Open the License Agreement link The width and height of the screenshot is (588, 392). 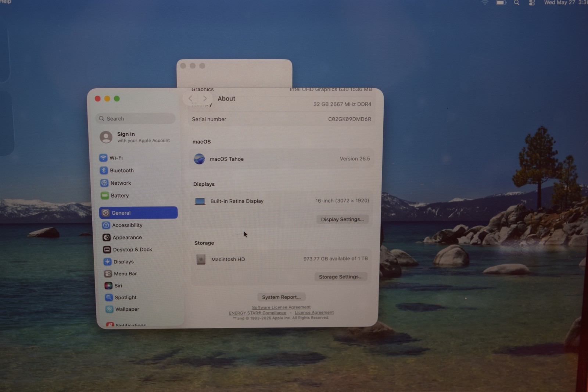coord(314,313)
